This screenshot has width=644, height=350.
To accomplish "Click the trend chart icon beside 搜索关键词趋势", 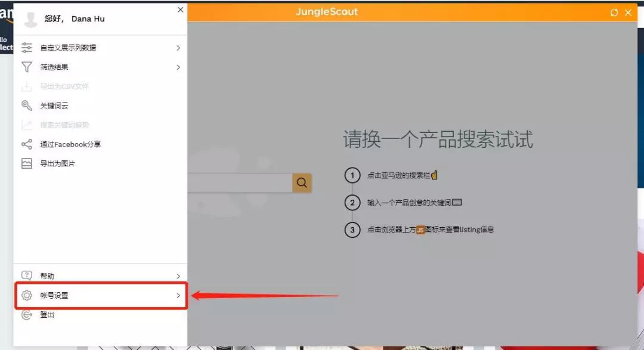I will coord(27,125).
